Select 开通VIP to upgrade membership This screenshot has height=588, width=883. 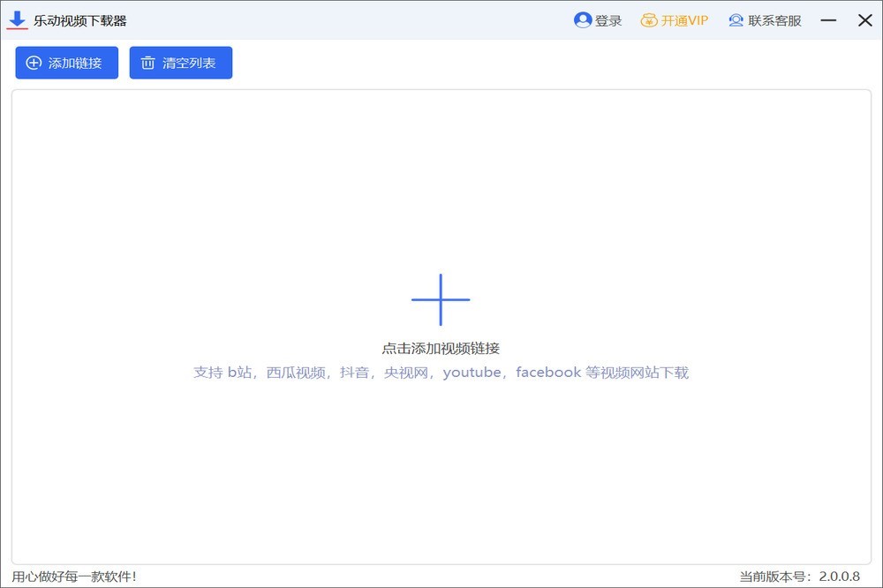tap(684, 20)
